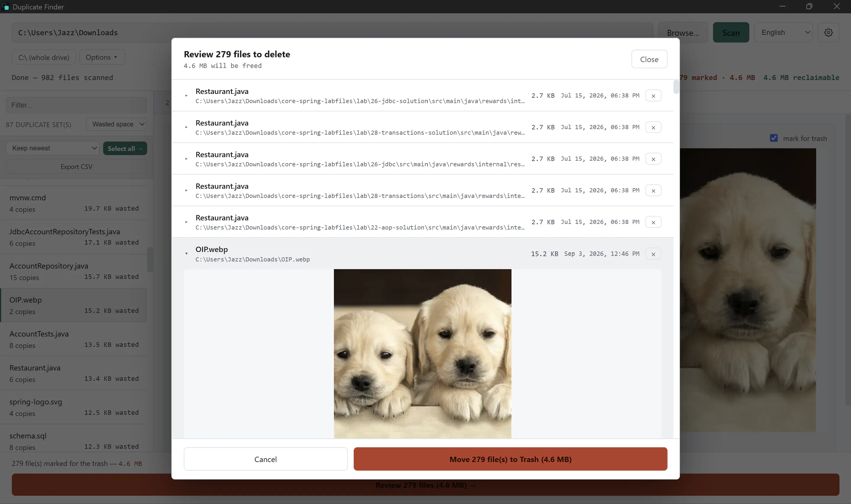Select schema.sql duplicate set

point(74,438)
